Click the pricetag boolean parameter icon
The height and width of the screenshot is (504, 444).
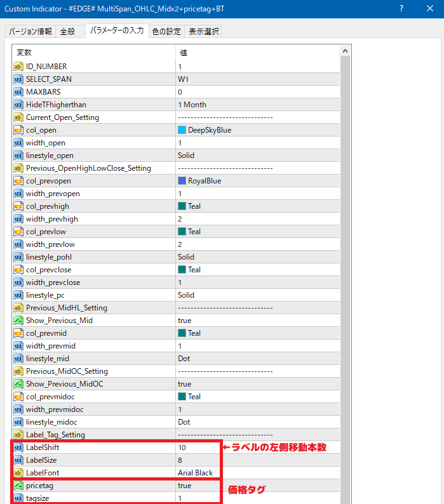coord(18,486)
